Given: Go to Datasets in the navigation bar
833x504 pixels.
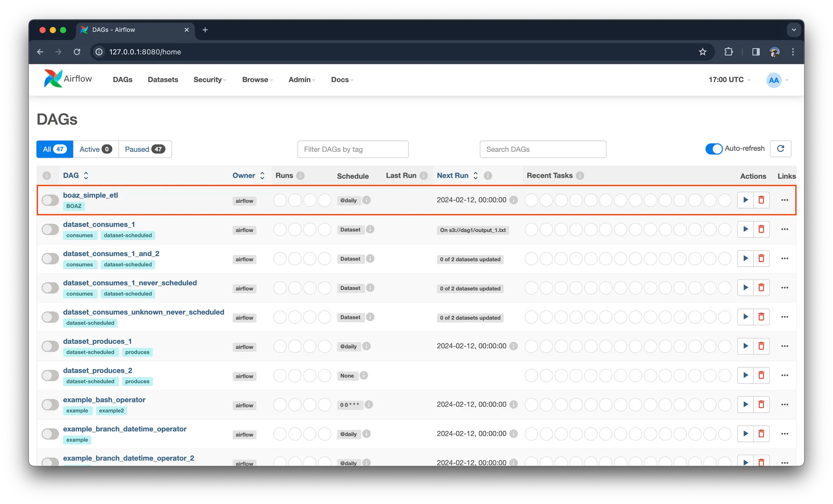Looking at the screenshot, I should tap(163, 80).
